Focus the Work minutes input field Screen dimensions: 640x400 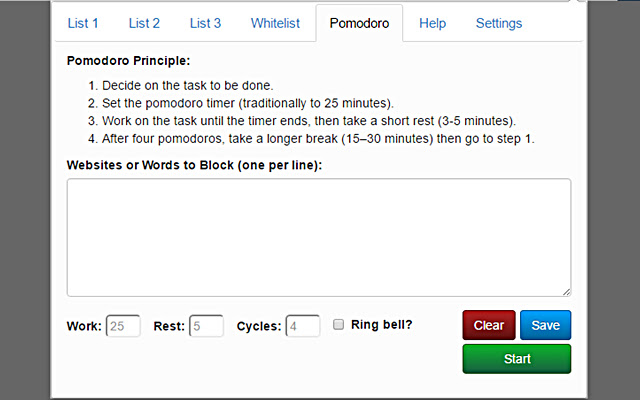(123, 326)
